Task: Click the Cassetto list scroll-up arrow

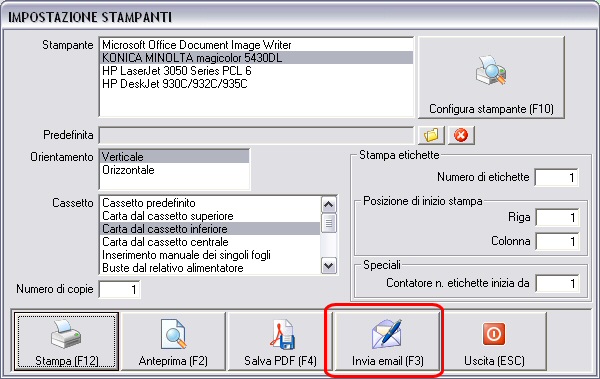Action: [329, 204]
